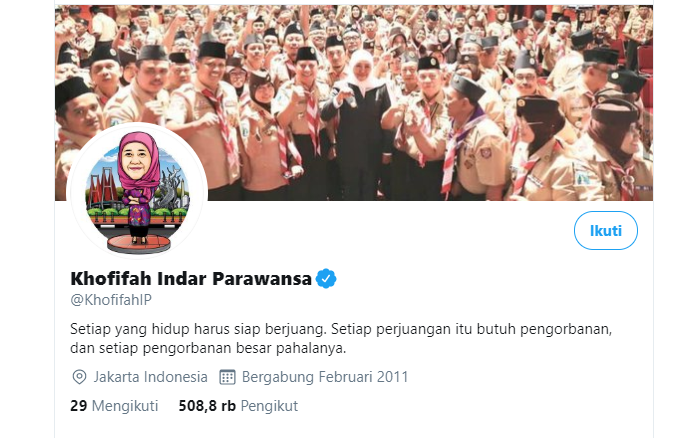
Task: Click the profile bio text starting with Setiap
Action: tap(341, 339)
